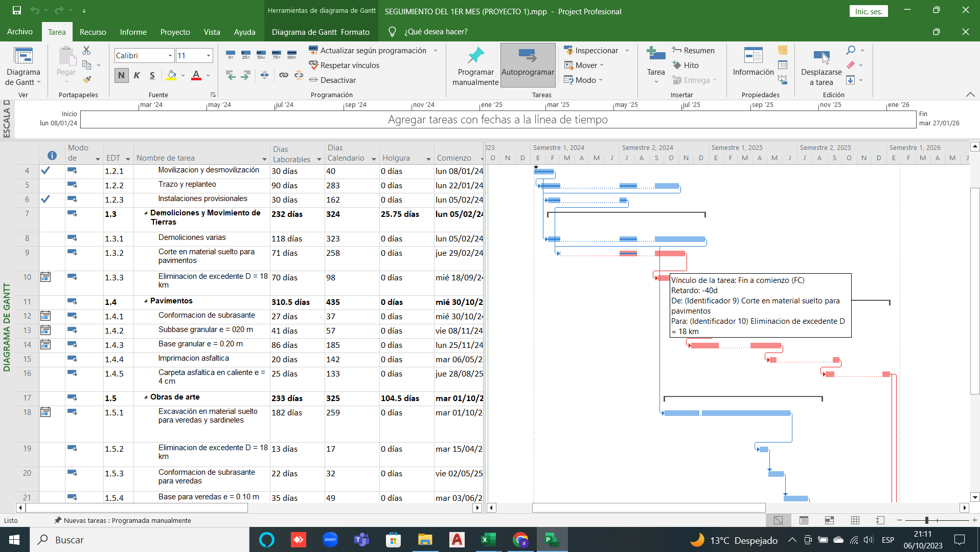The image size is (980, 552).
Task: Open the Actualizar según programación dropdown arrow
Action: [x=436, y=50]
